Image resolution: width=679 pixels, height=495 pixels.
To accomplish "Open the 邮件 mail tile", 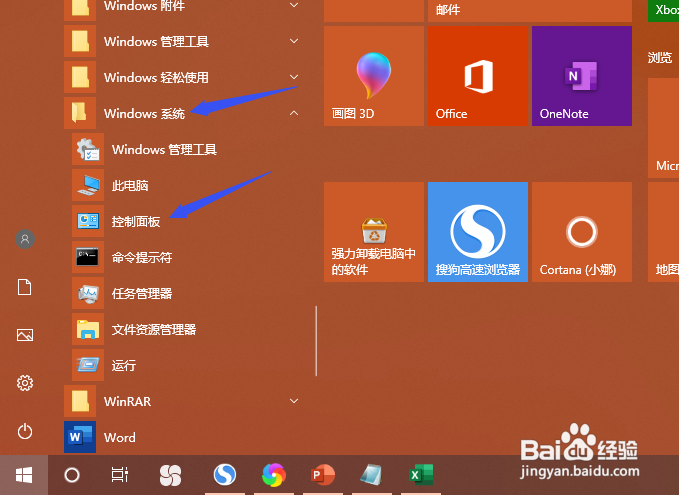I will point(530,10).
